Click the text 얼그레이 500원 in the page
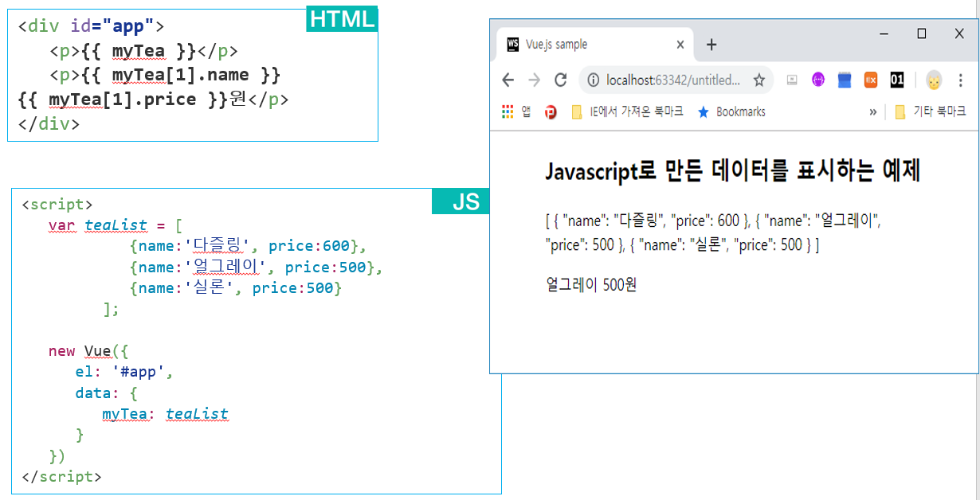 (590, 284)
